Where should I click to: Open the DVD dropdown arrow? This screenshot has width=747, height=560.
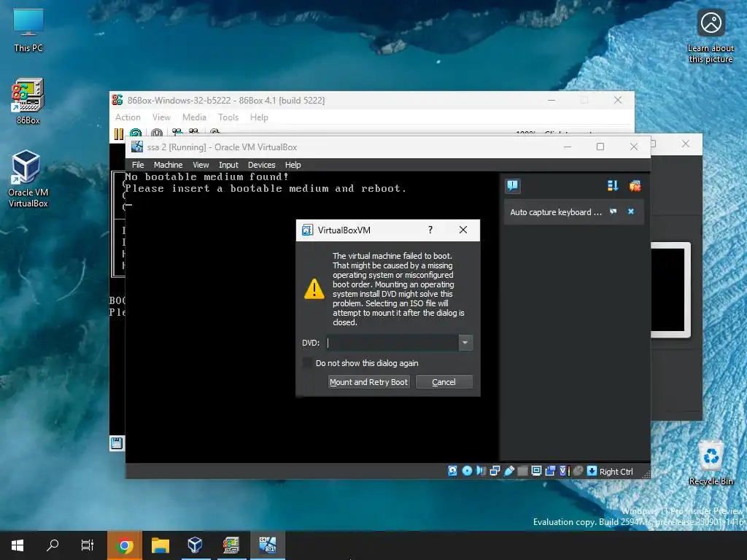coord(465,343)
